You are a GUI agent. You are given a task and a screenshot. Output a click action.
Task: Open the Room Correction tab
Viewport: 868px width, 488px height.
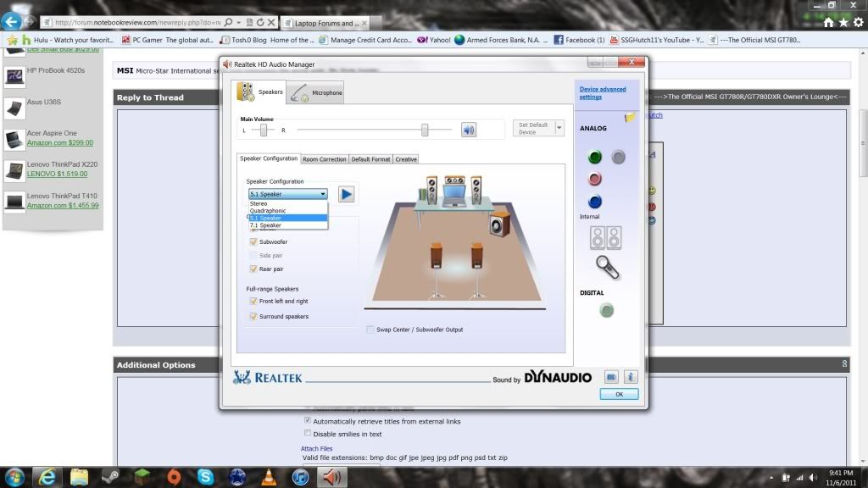tap(325, 159)
